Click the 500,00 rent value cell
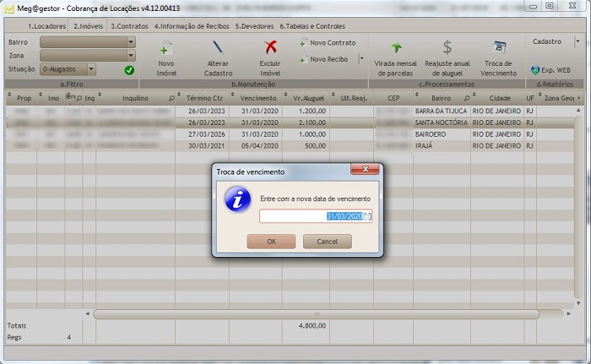 pos(316,146)
